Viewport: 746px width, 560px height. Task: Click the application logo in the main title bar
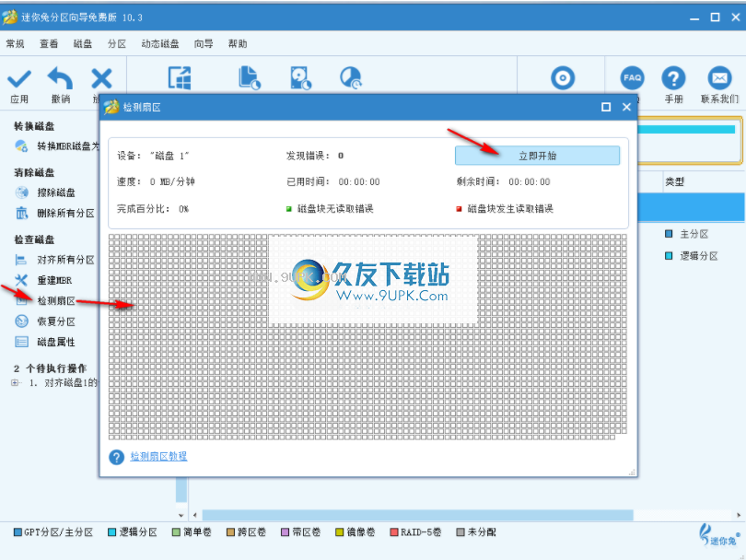(x=9, y=17)
